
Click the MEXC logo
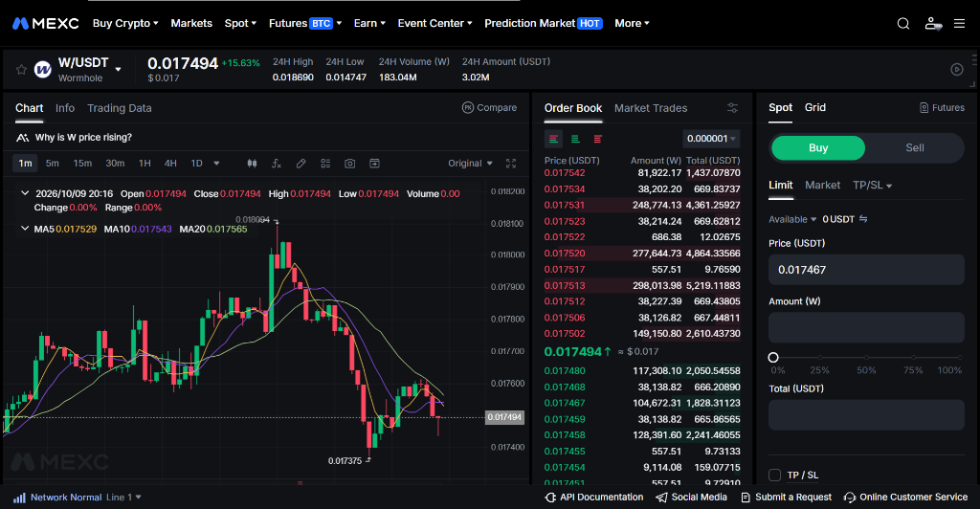tap(46, 23)
